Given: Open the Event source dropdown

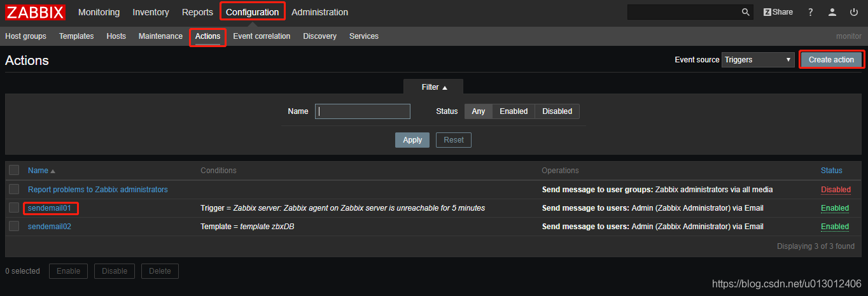Looking at the screenshot, I should pyautogui.click(x=758, y=60).
